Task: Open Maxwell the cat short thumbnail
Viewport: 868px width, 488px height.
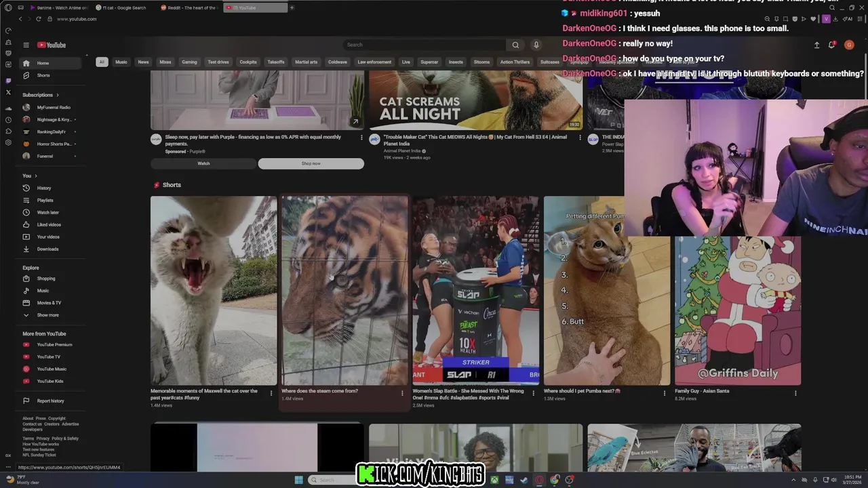Action: (214, 291)
